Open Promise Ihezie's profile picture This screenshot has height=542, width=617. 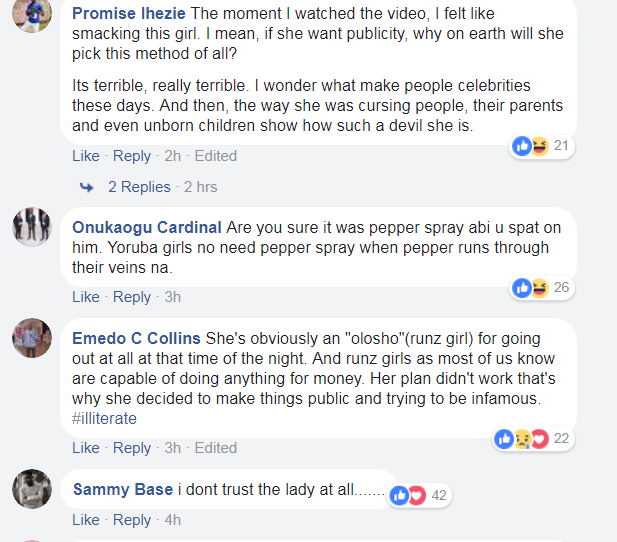tap(31, 14)
